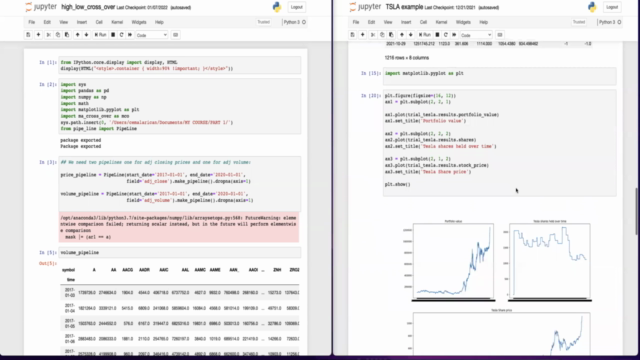Image resolution: width=640 pixels, height=360 pixels.
Task: Move cell down in TSLA example notebook
Action: [411, 35]
